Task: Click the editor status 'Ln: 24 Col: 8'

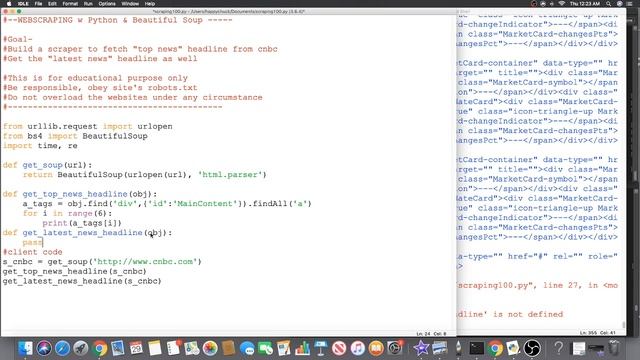Action: click(x=431, y=334)
